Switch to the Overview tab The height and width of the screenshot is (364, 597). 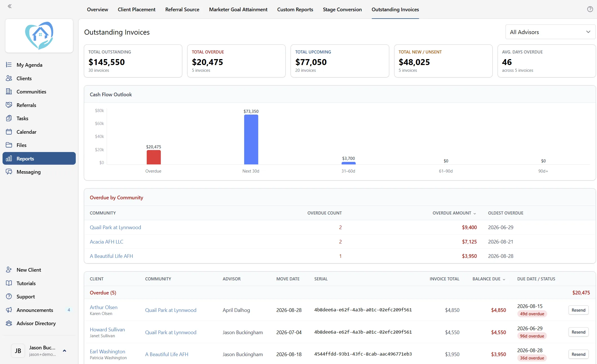(x=97, y=10)
